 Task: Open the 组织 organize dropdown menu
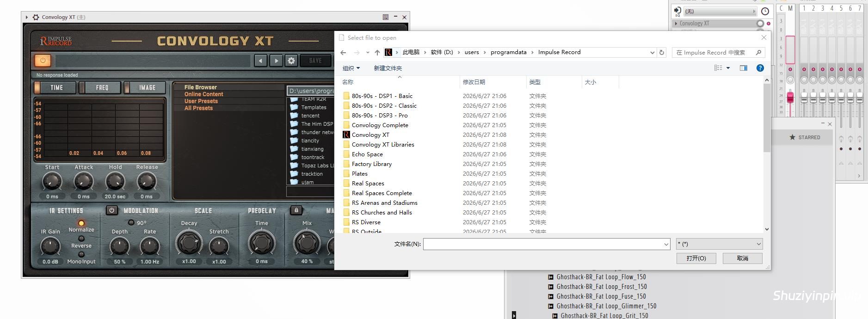tap(351, 68)
